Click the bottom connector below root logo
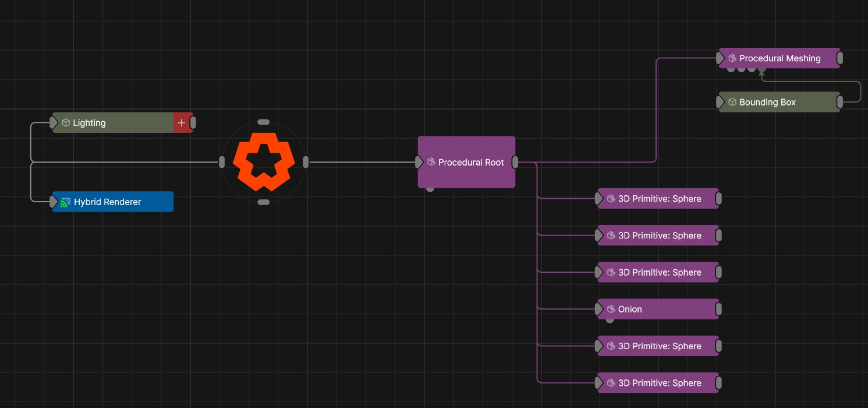Screen dimensions: 868x408 click(264, 202)
